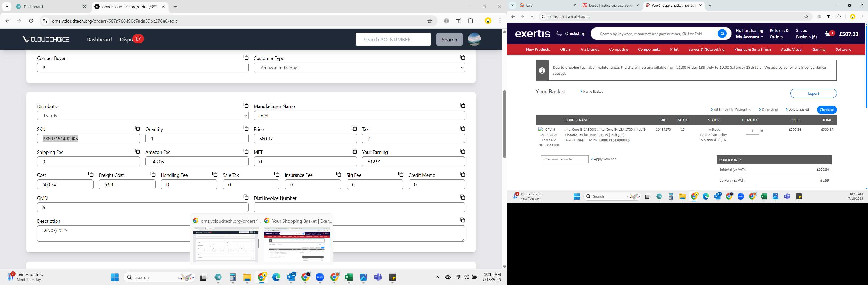Screen dimensions: 868x285
Task: Remove basket item with trash icon
Action: point(761,131)
